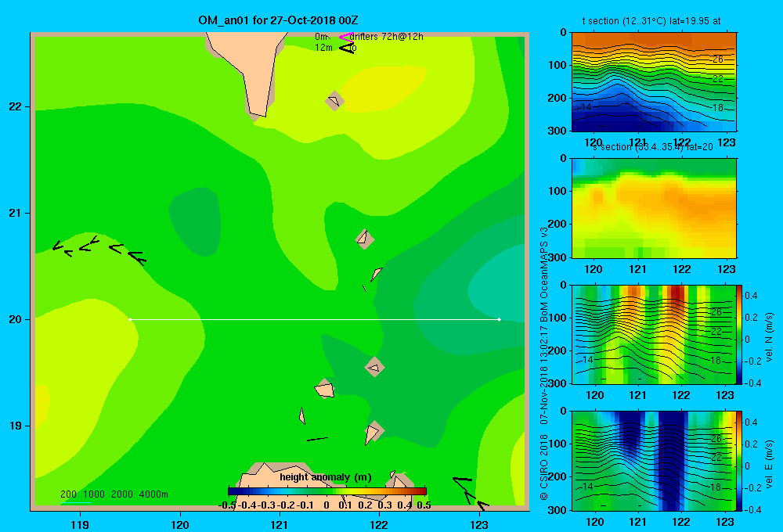The width and height of the screenshot is (783, 532).
Task: Click the '300' depth label of the salinity section
Action: click(x=557, y=257)
